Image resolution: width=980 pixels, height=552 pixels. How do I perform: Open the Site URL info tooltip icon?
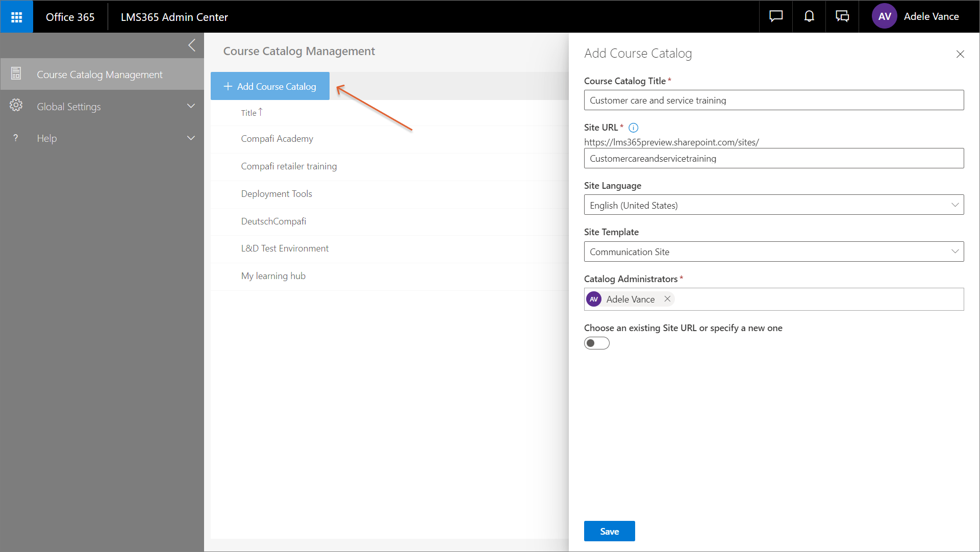633,128
